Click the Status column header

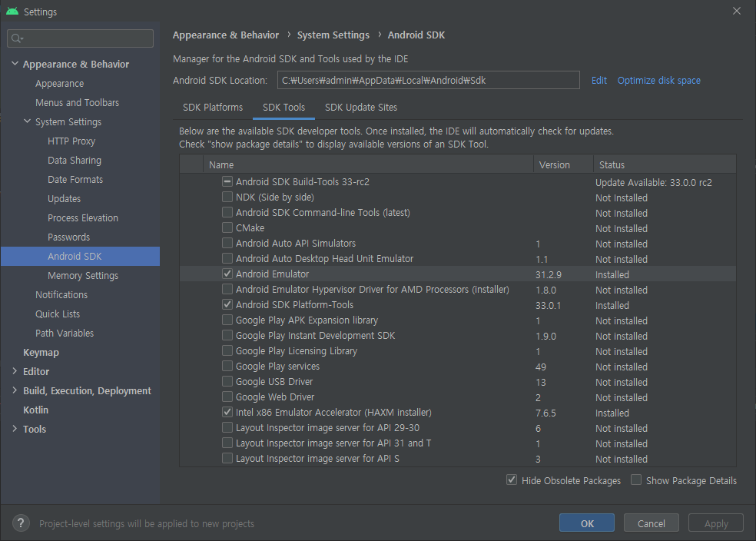click(665, 164)
